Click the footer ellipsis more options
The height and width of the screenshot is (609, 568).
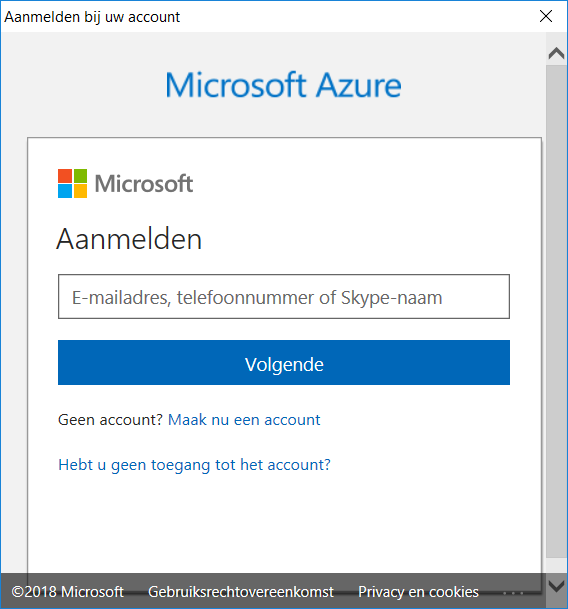pyautogui.click(x=513, y=593)
